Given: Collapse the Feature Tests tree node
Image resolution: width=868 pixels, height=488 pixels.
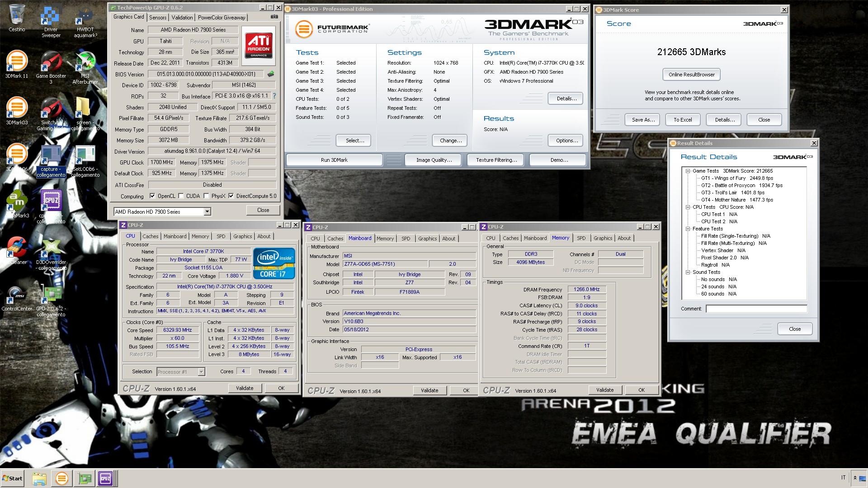Looking at the screenshot, I should [x=688, y=229].
